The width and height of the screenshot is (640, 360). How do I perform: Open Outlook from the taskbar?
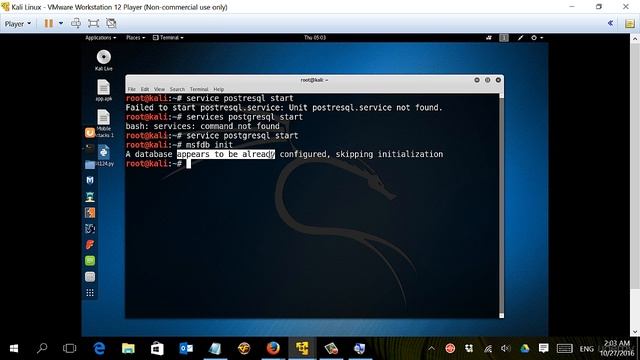coord(186,348)
